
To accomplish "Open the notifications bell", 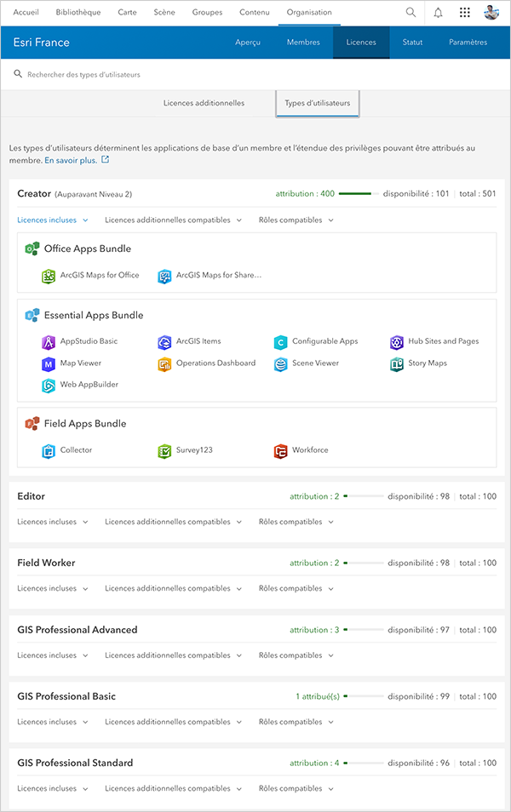I will 438,13.
